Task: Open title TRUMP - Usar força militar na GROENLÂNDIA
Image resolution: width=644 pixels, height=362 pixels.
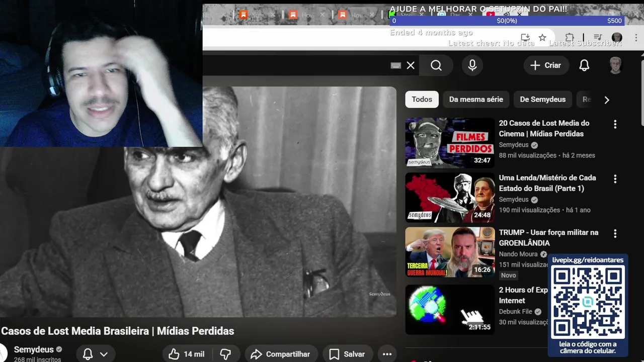Action: point(548,238)
